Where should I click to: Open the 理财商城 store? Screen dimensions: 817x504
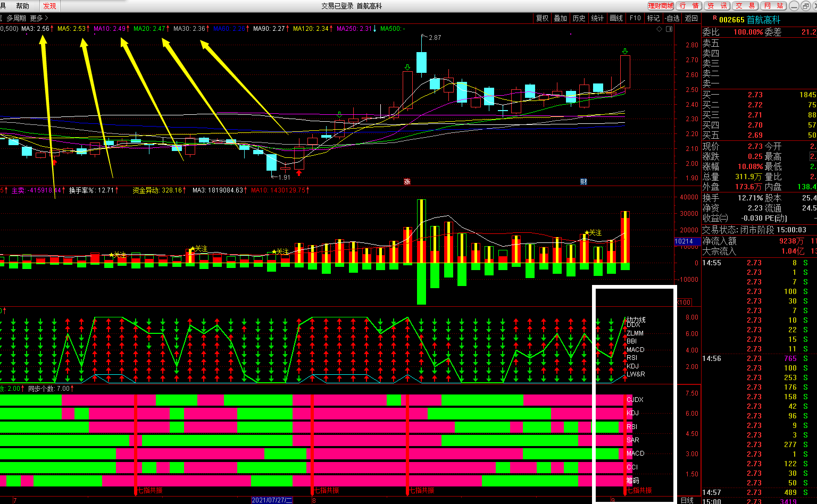tap(661, 6)
